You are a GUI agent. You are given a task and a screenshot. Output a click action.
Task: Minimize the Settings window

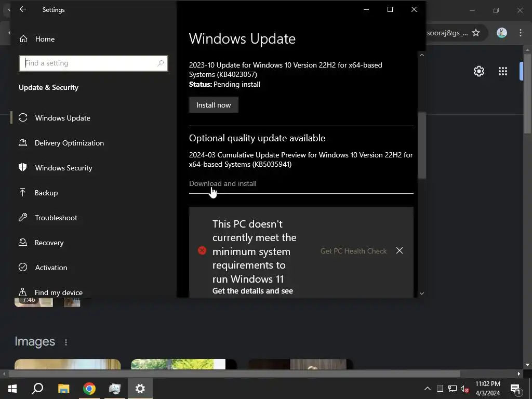[366, 9]
